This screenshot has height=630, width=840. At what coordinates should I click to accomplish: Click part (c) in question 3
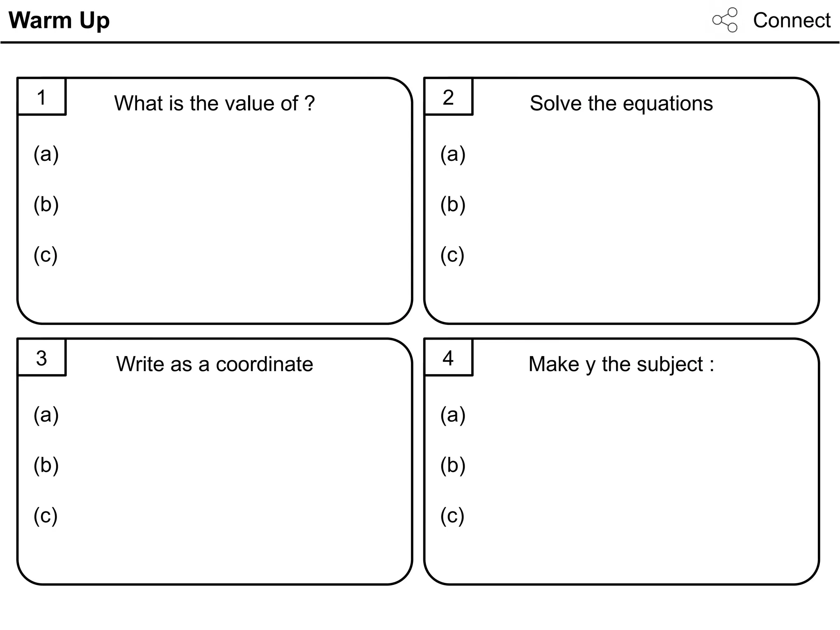46,516
